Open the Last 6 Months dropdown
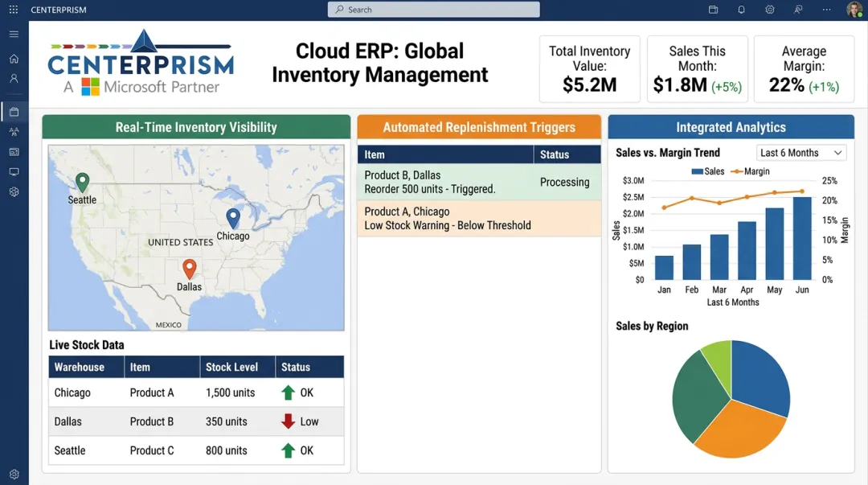Viewport: 868px width, 485px height. click(801, 153)
